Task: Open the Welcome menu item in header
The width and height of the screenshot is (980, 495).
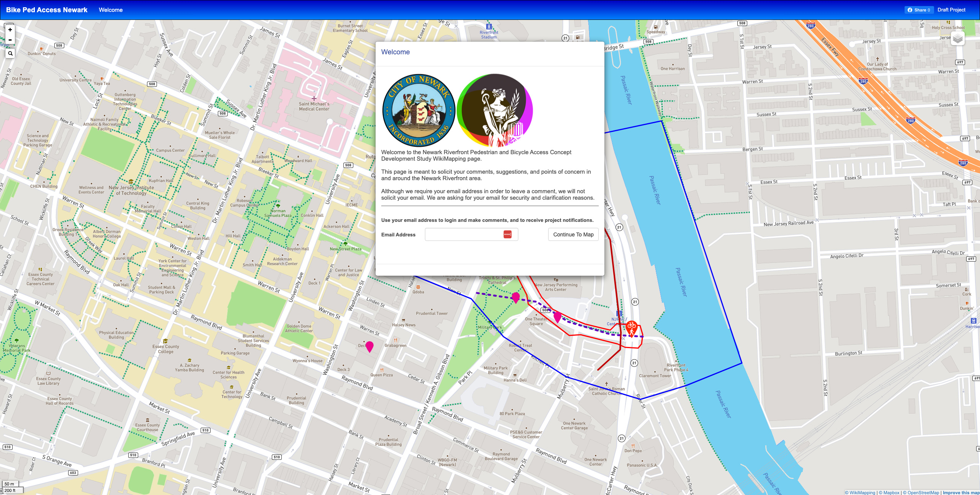Action: pyautogui.click(x=111, y=10)
